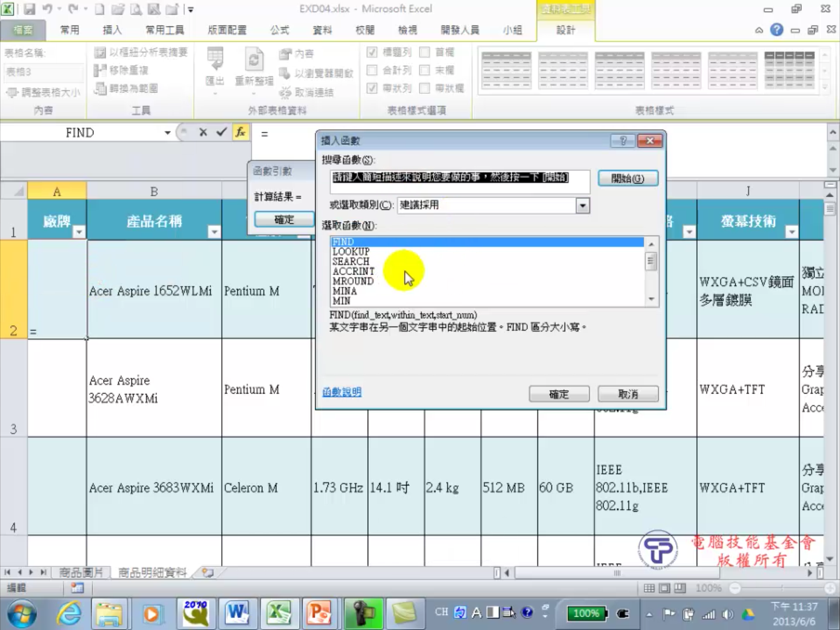Toggle the 末欄 last column checkbox
840x630 pixels.
coord(425,70)
